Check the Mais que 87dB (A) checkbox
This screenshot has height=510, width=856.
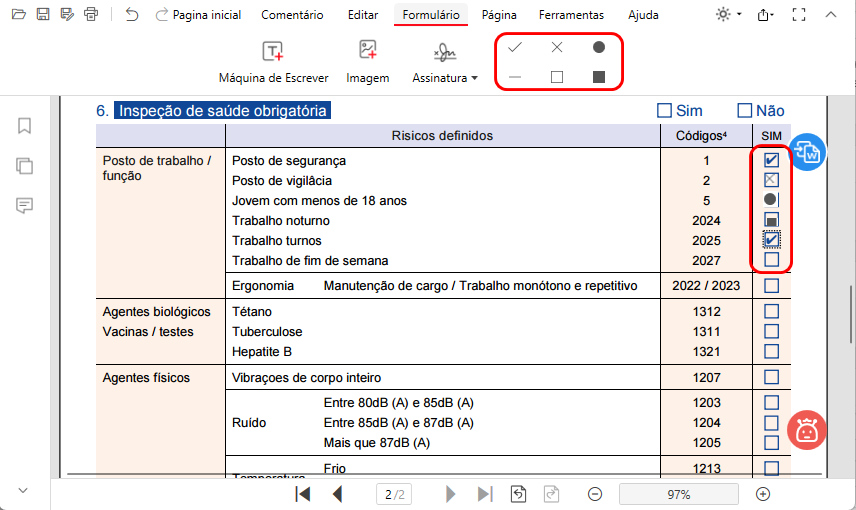click(x=771, y=442)
